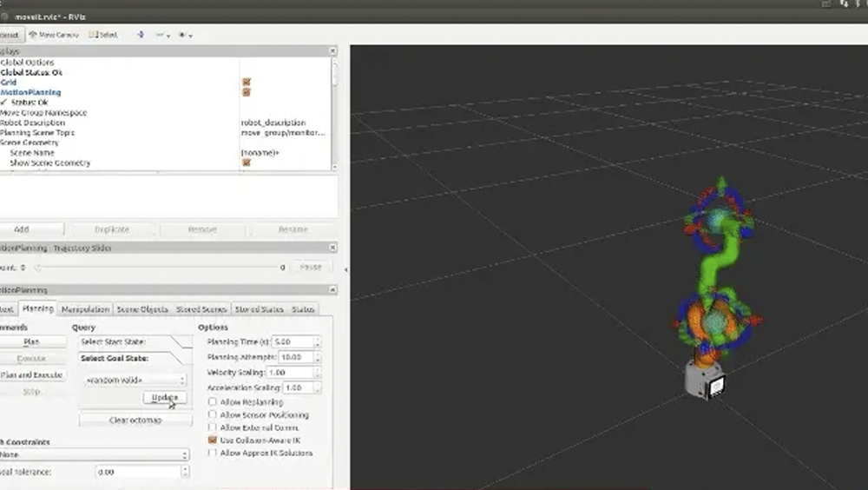Click Velocity Scaling value field
Viewport: 868px width, 490px height.
(290, 373)
